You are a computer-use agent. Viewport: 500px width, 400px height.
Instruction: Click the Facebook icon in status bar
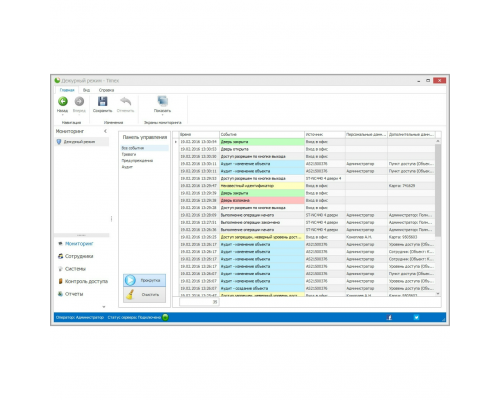pos(389,317)
